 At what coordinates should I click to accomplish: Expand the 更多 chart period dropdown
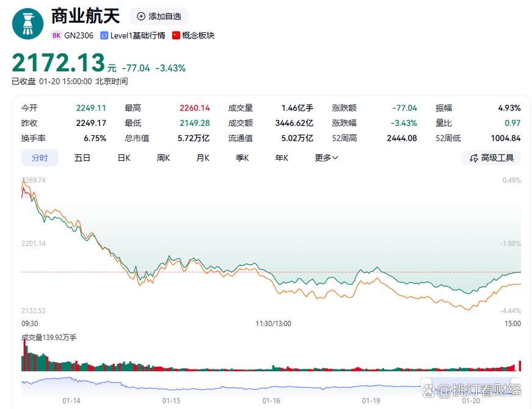(325, 158)
